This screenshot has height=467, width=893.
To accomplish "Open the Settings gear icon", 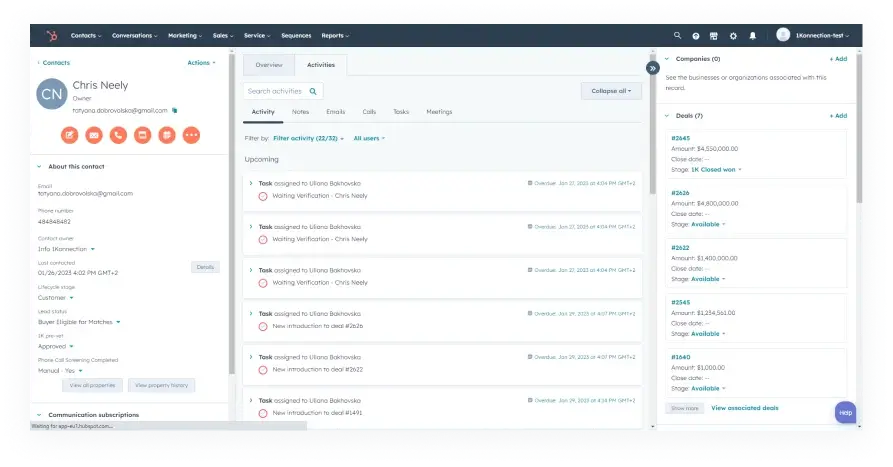I will coord(733,36).
